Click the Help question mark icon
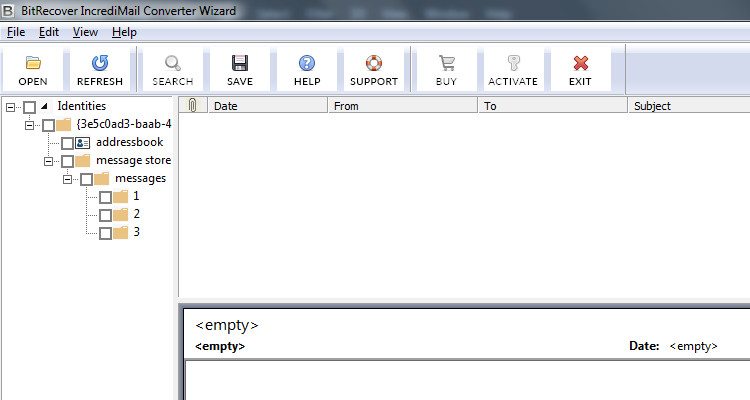The height and width of the screenshot is (400, 750). [x=307, y=63]
